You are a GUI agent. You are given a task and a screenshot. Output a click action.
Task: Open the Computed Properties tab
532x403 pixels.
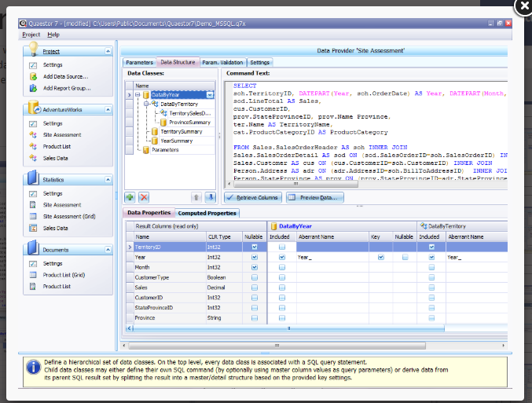(207, 213)
